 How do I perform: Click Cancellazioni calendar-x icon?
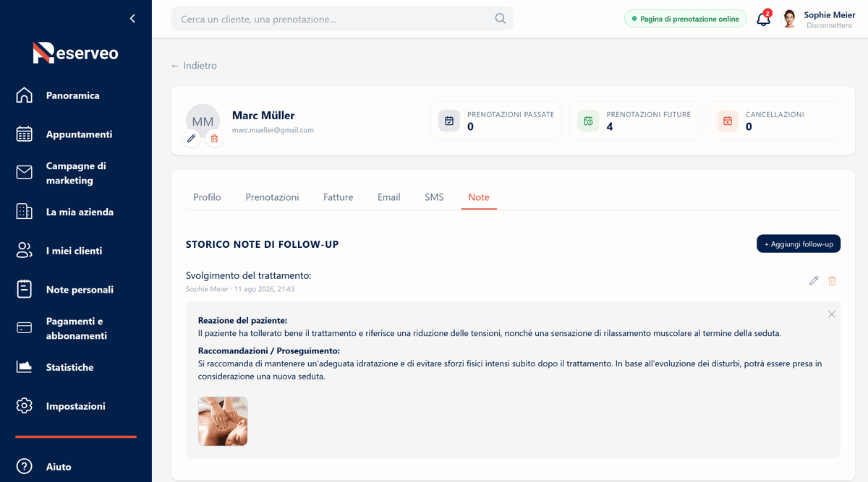coord(728,121)
